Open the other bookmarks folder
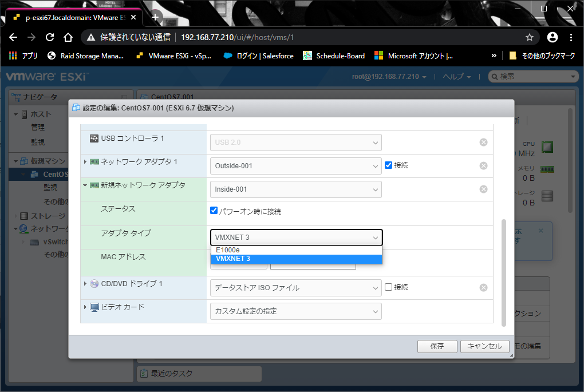584x392 pixels. click(542, 56)
